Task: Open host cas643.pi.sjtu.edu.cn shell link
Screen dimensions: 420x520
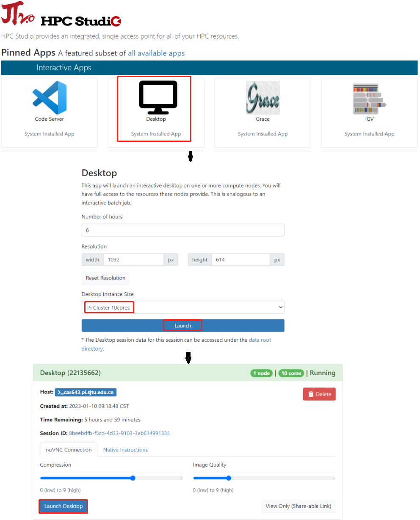Action: (86, 393)
